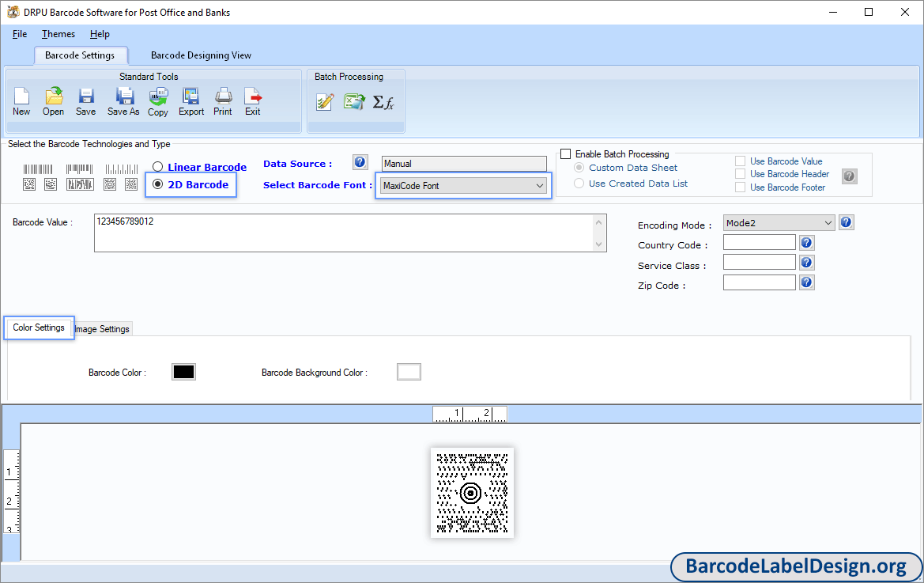Click the help icon beside Data Source
The image size is (924, 583).
tap(360, 162)
